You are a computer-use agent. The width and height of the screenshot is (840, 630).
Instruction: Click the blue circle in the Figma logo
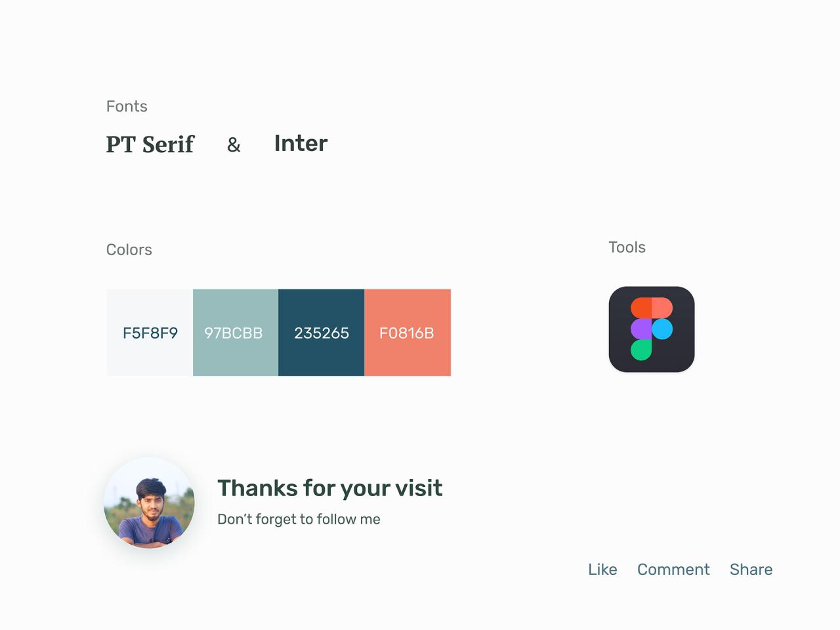pyautogui.click(x=662, y=329)
